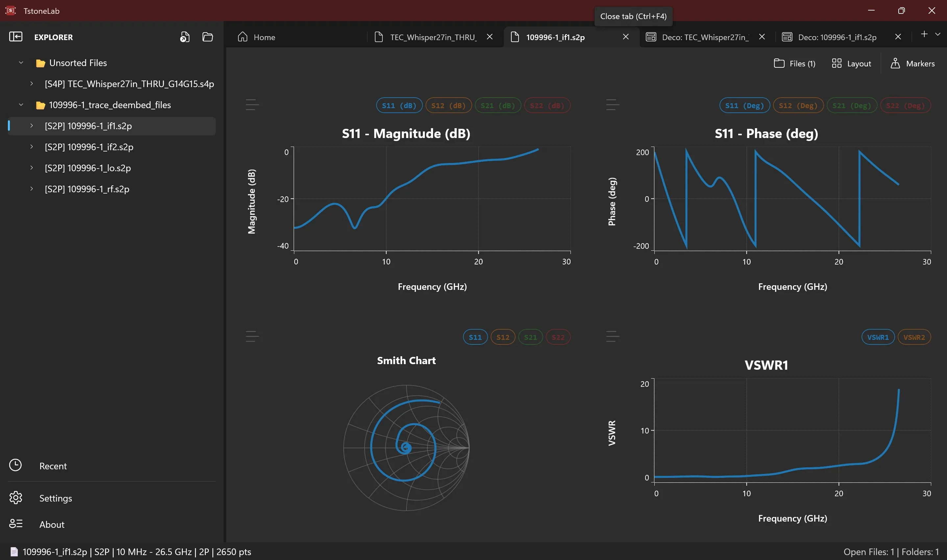
Task: Toggle the S12 (dB) trace
Action: point(449,105)
